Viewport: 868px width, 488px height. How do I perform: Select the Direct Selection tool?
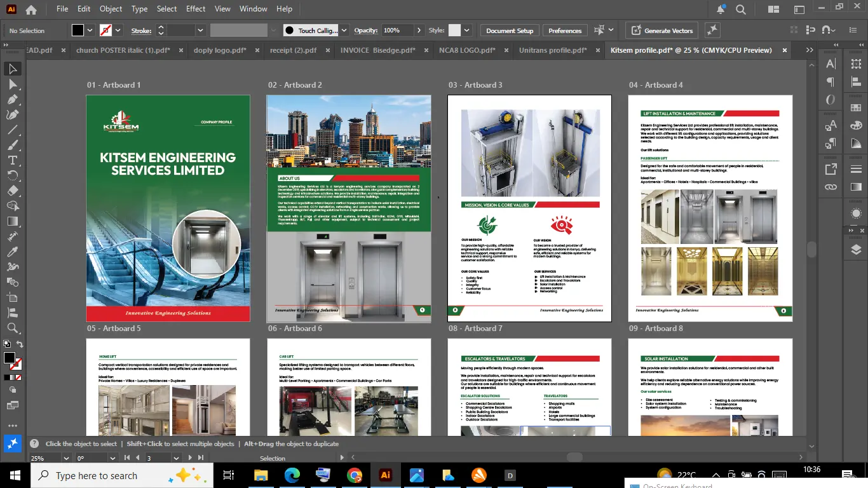[12, 84]
